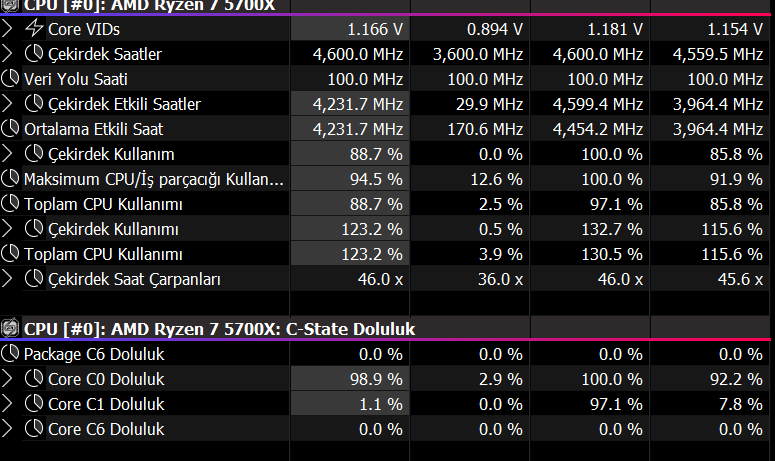
Task: Click the Çekirdek Saat Çarpanları value 36.0 x
Action: (x=500, y=279)
